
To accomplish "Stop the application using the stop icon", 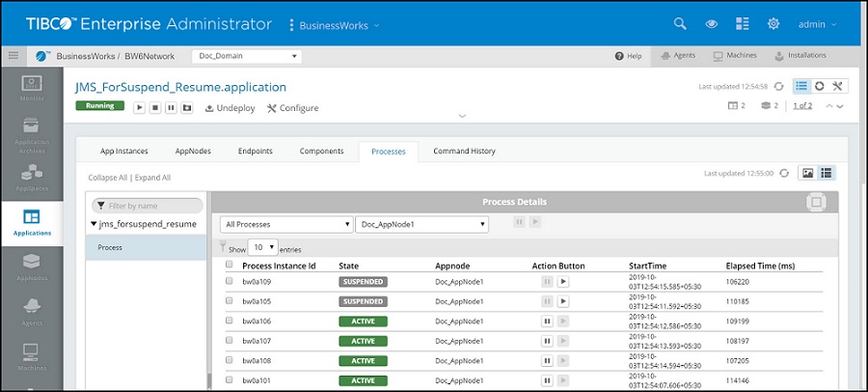I will click(155, 108).
